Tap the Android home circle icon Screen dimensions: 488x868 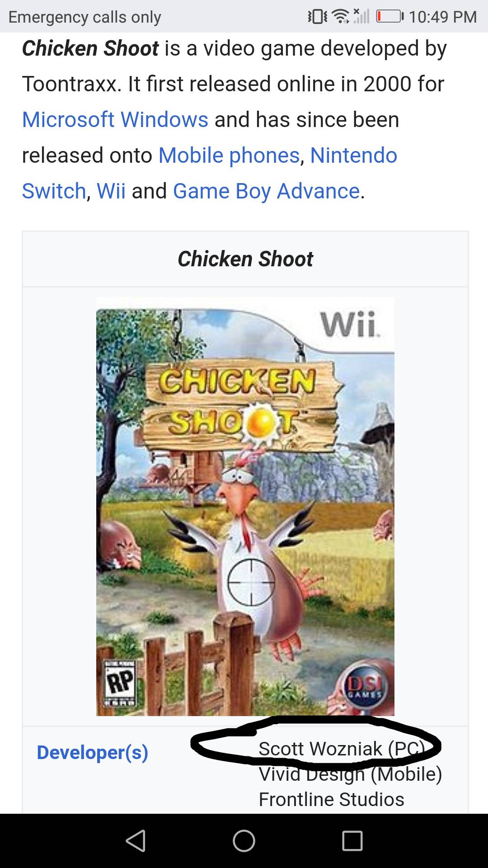click(244, 841)
